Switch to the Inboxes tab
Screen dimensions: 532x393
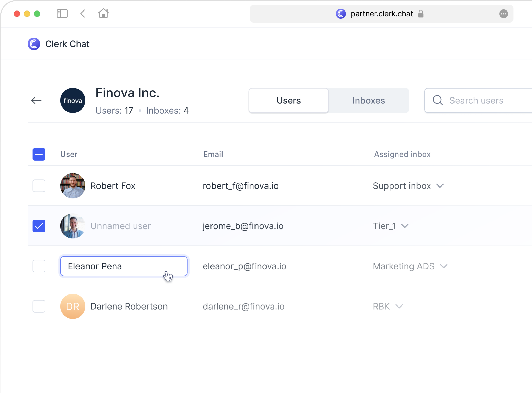click(x=368, y=100)
